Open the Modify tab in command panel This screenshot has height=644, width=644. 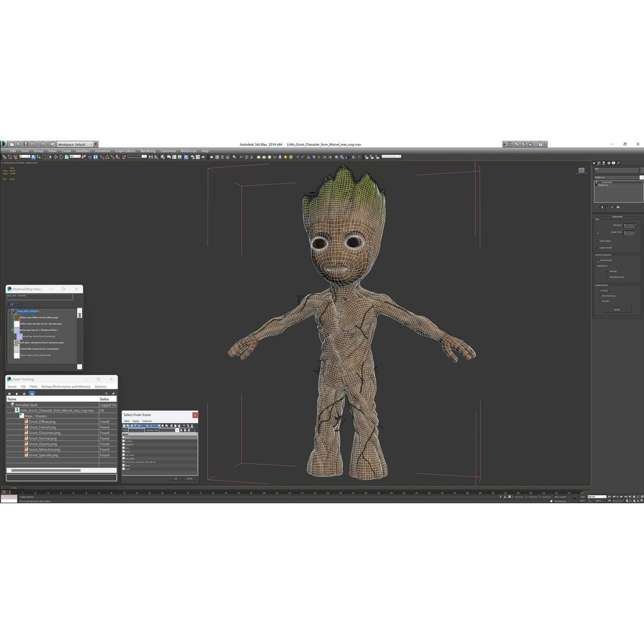[599, 163]
